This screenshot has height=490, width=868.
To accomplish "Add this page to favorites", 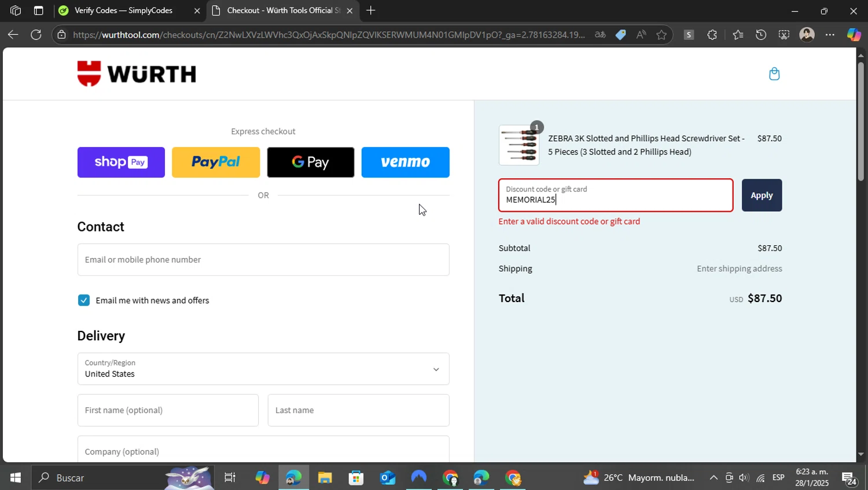I will (661, 35).
